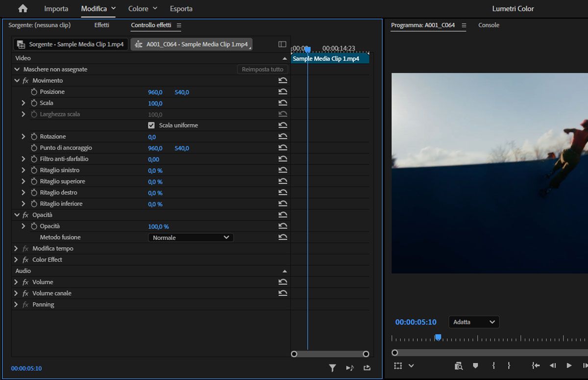Viewport: 588px width, 380px height.
Task: Reset the Ritaglio inferiore parameter
Action: (x=283, y=204)
